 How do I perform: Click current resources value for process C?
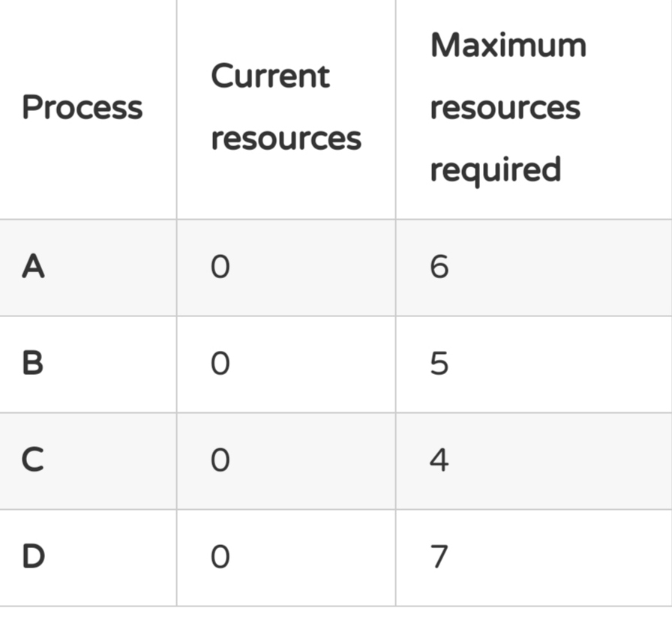point(220,460)
